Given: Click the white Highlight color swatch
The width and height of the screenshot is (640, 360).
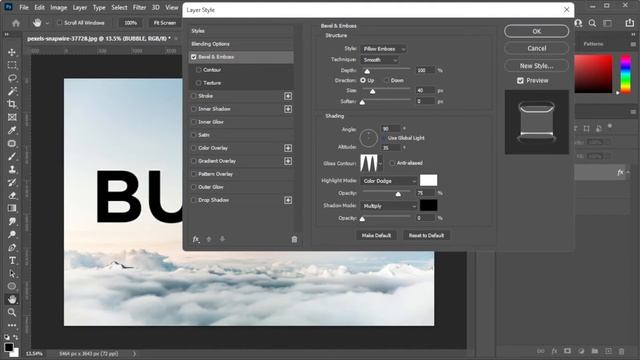Looking at the screenshot, I should (429, 180).
